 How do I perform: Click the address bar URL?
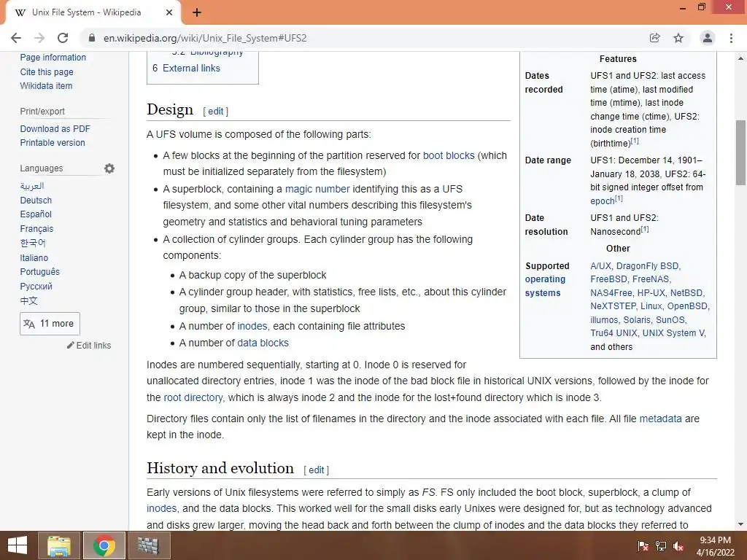point(205,38)
